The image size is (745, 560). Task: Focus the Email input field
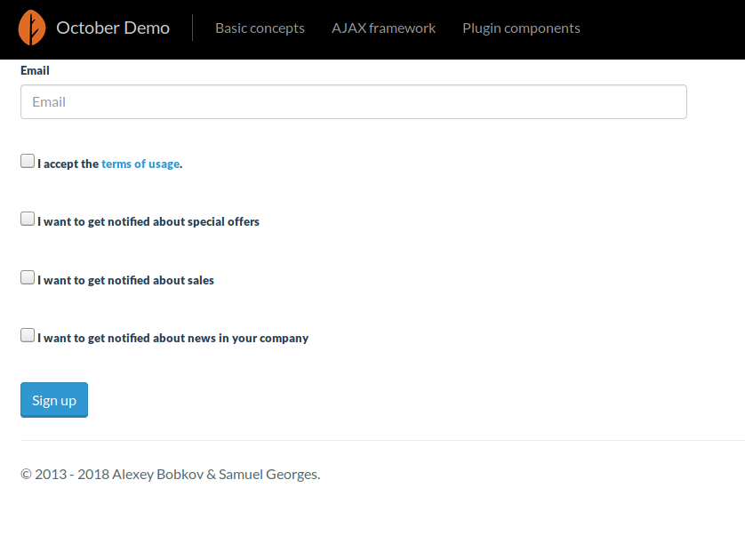pos(354,101)
